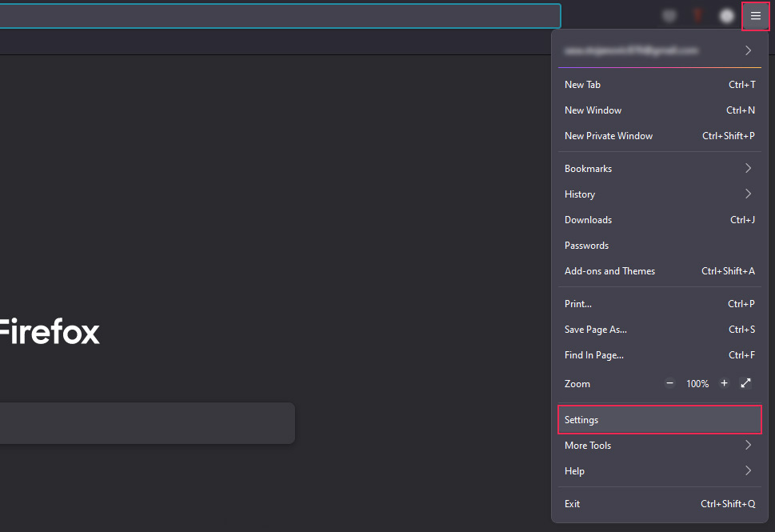Click the blurred account avatar in toolbar
This screenshot has height=532, width=775.
coord(726,16)
